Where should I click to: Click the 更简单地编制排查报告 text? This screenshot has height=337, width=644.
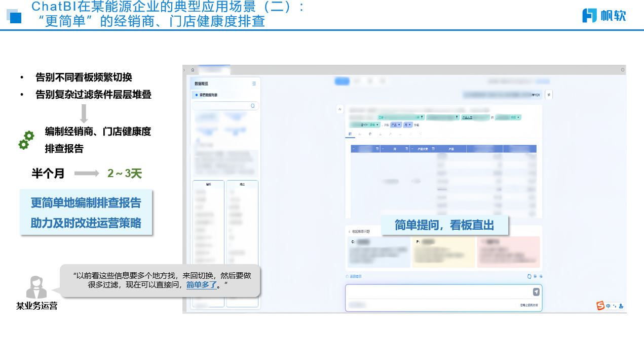[86, 203]
